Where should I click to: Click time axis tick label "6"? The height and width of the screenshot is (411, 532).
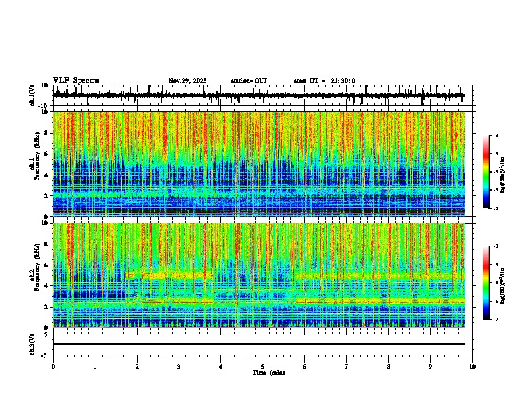tap(305, 367)
